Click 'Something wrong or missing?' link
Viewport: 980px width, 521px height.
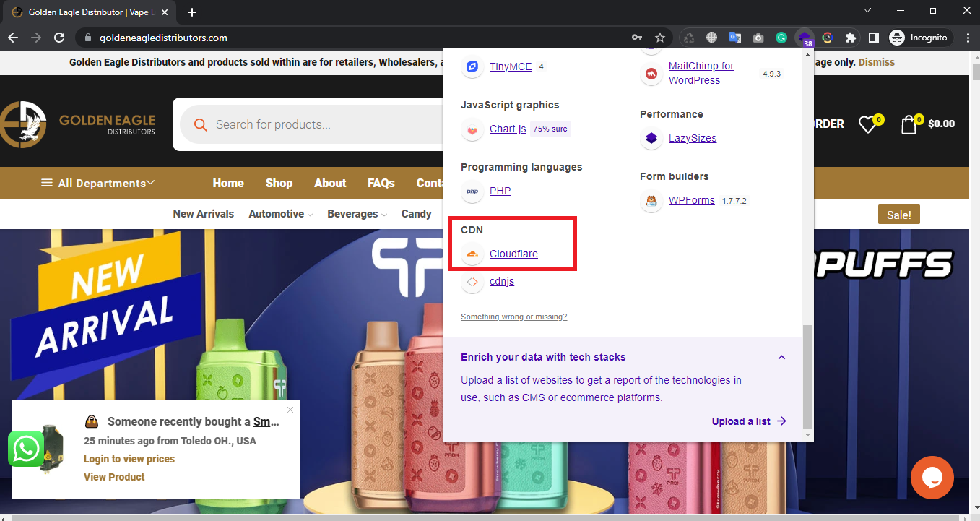(x=514, y=317)
